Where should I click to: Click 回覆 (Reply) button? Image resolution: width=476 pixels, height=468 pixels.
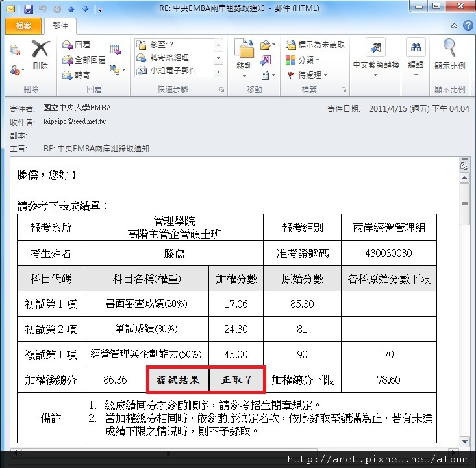77,45
